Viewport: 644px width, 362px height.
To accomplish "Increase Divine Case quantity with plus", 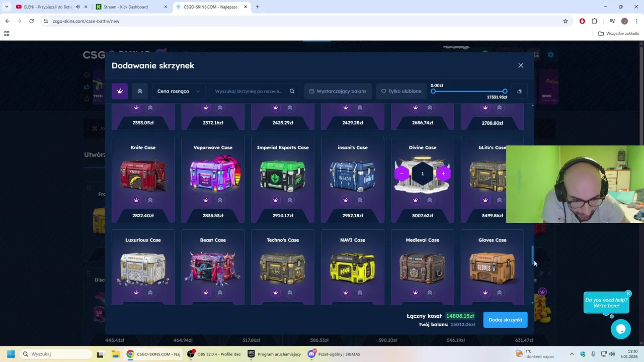I will 443,173.
